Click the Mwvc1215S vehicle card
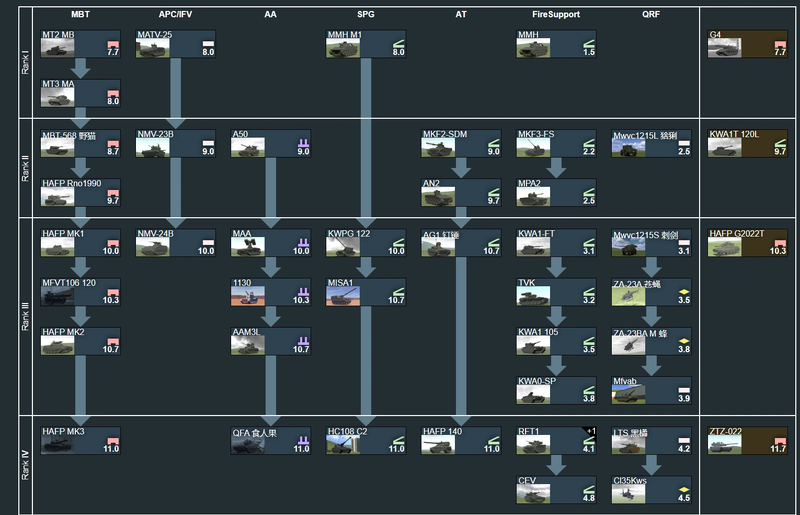This screenshot has height=515, width=800. pyautogui.click(x=652, y=242)
